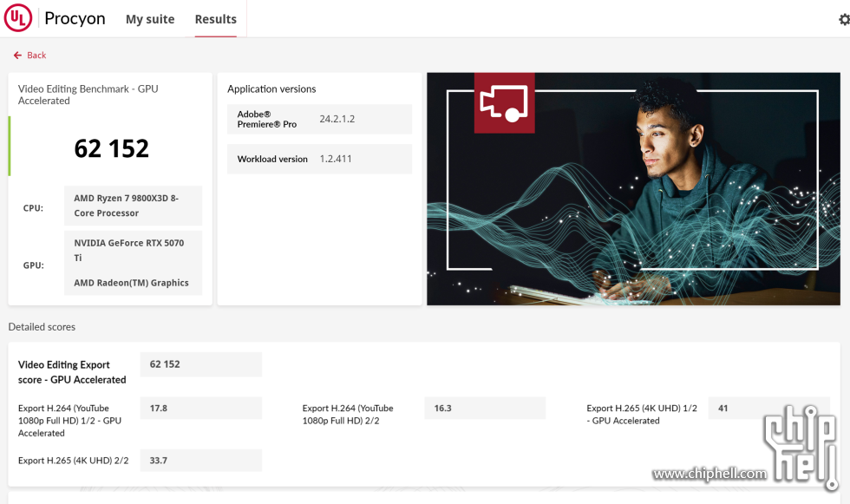Select the 16.3 value
The image size is (850, 504).
point(443,408)
